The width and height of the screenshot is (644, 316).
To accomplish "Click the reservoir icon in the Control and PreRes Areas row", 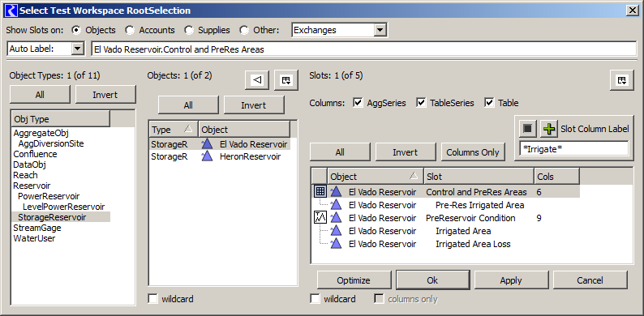I will (336, 192).
